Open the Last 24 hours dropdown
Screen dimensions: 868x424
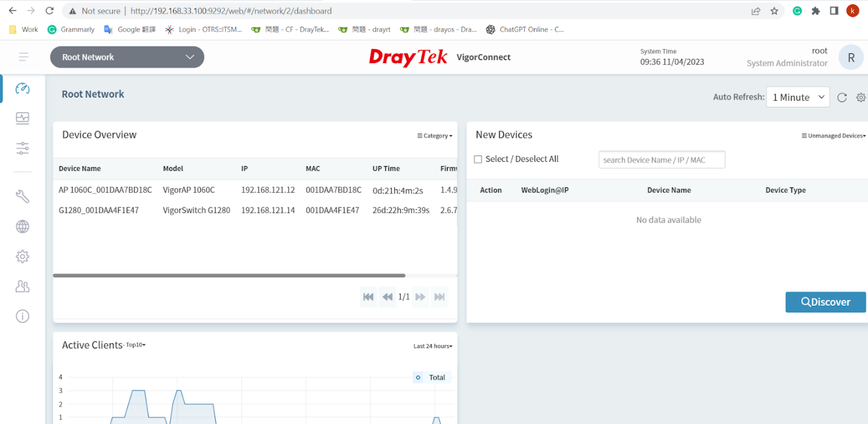(433, 346)
